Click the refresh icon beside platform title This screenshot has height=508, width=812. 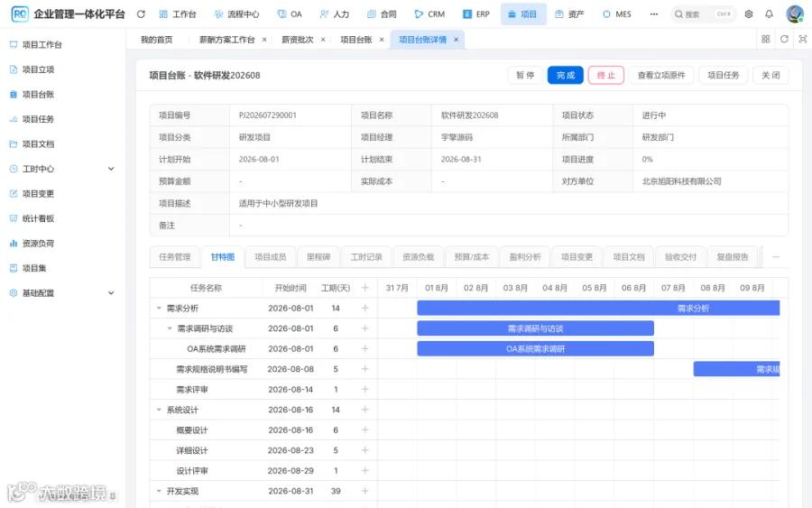click(141, 14)
